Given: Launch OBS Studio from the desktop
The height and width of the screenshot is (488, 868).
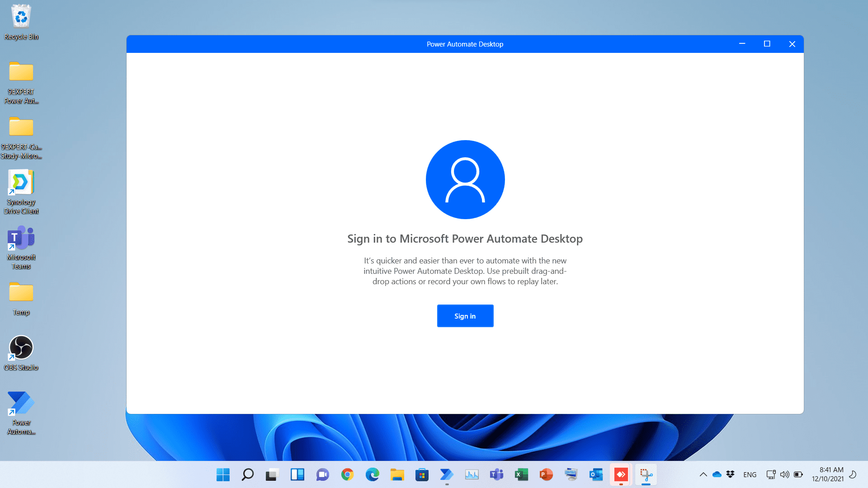Looking at the screenshot, I should [21, 348].
